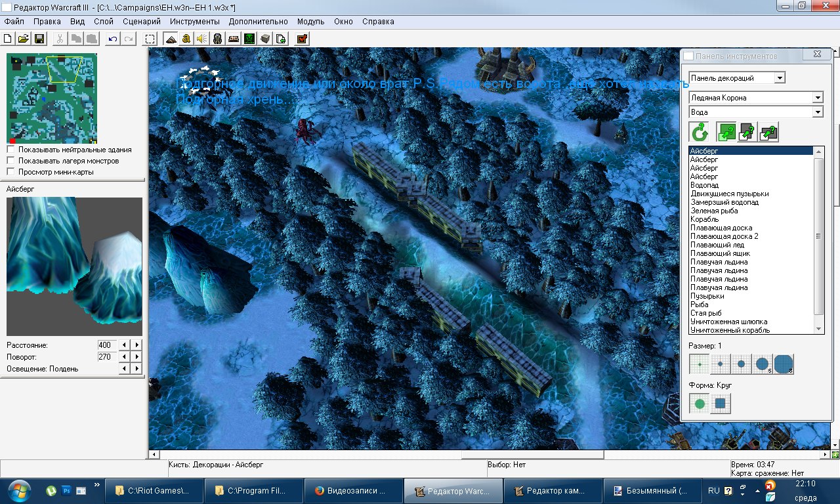Click the doodad list vertical scrollbar thumb
This screenshot has width=840, height=504.
(818, 236)
